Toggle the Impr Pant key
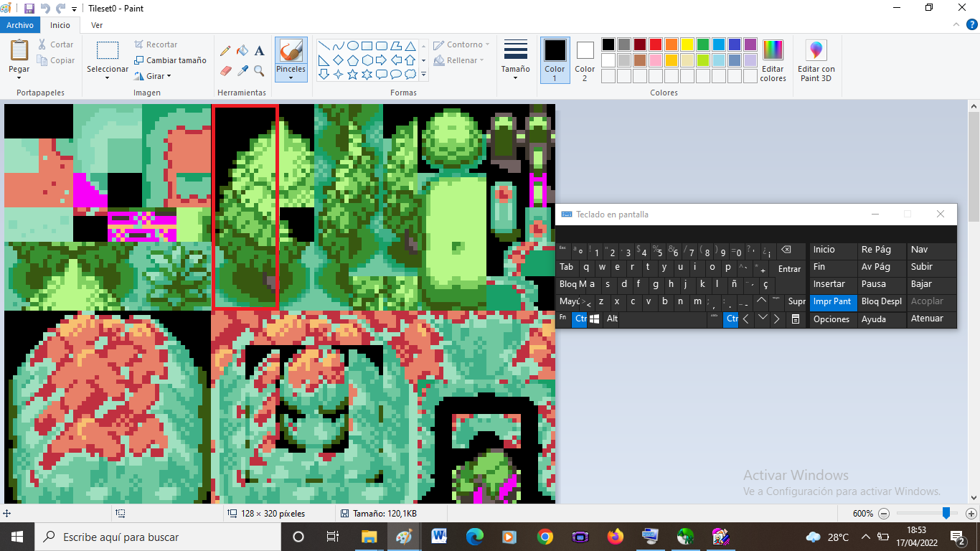 [x=832, y=301]
